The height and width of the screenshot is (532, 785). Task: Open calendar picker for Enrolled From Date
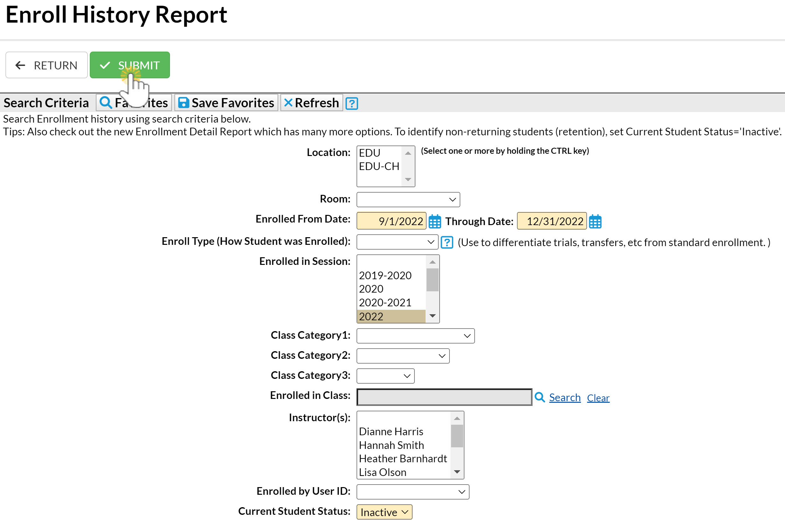[435, 222]
